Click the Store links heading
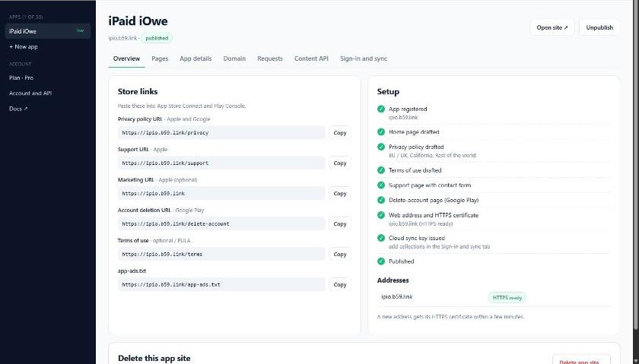The image size is (639, 364). tap(138, 92)
